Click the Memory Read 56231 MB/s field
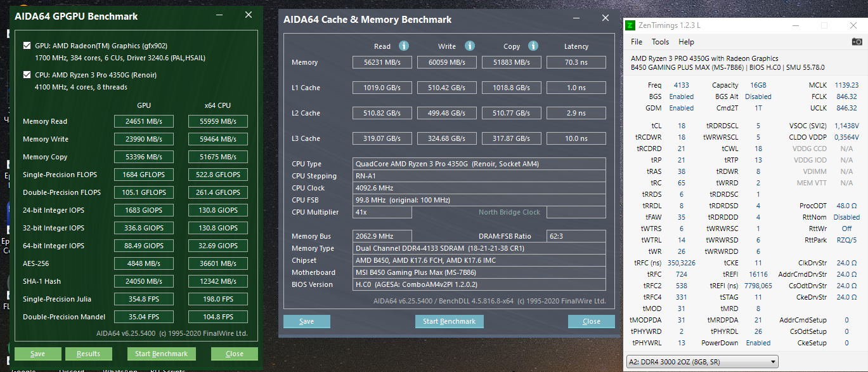Image resolution: width=868 pixels, height=372 pixels. pos(382,62)
